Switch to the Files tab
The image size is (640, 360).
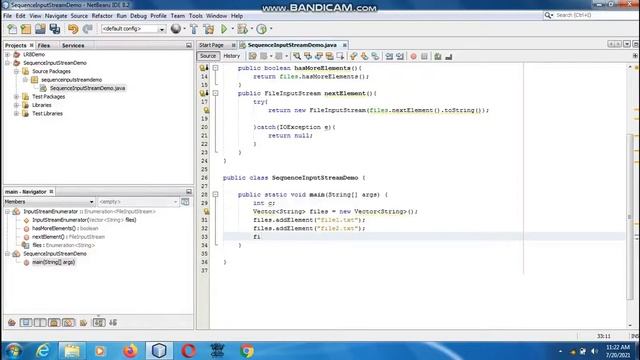click(x=44, y=45)
